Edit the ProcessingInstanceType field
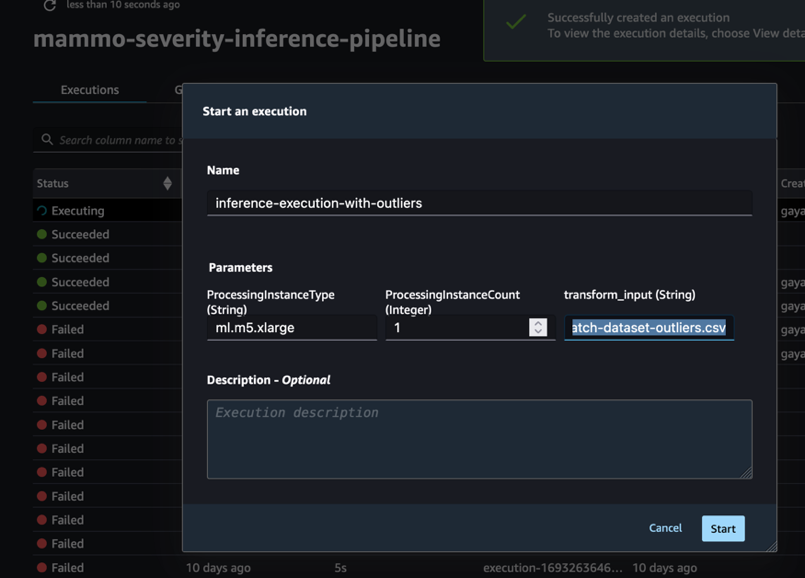This screenshot has width=805, height=578. 291,328
